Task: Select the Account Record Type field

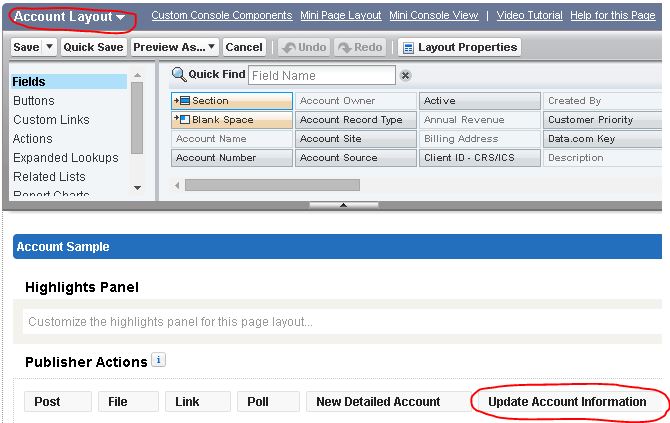Action: click(356, 120)
